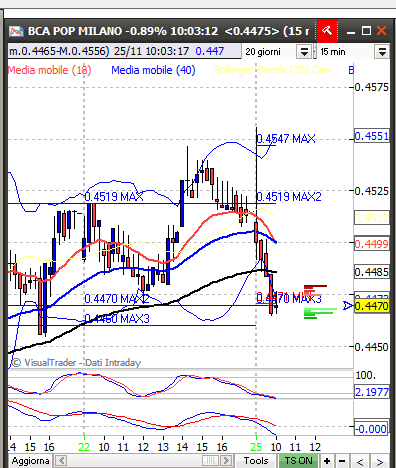This screenshot has width=396, height=468.
Task: Toggle Media mobile (18) indicator
Action: coord(49,70)
